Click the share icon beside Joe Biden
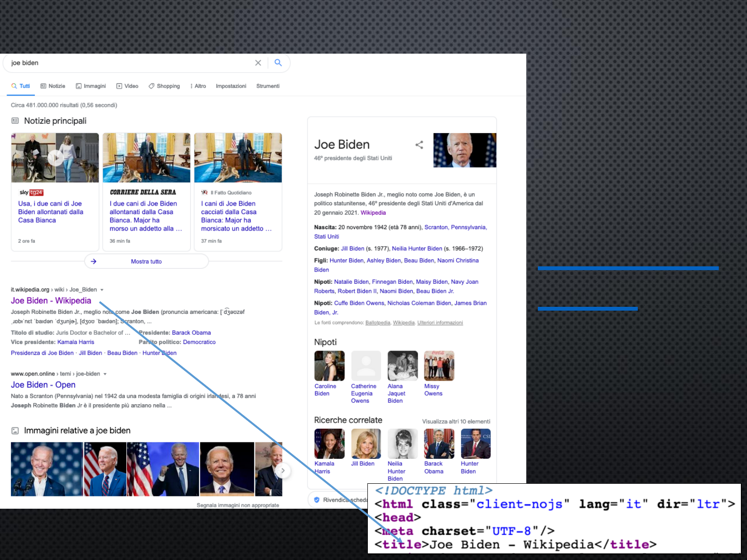Image resolution: width=747 pixels, height=560 pixels. [x=419, y=145]
